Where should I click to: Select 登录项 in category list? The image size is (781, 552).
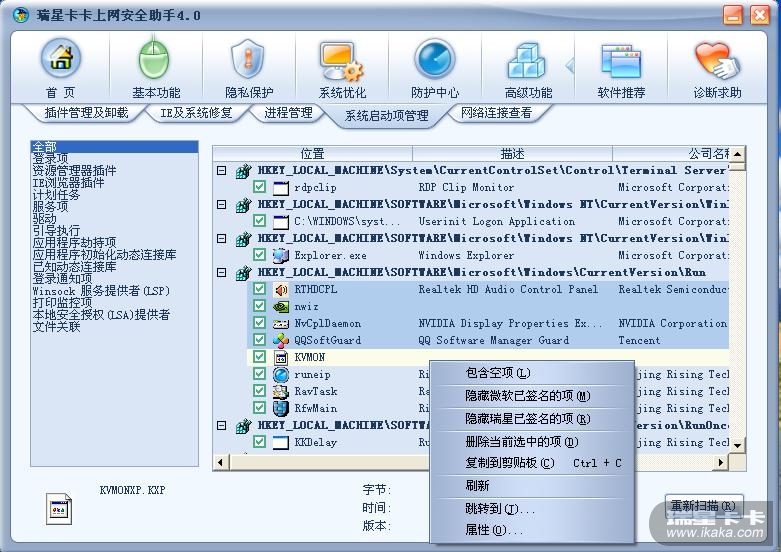coord(50,159)
